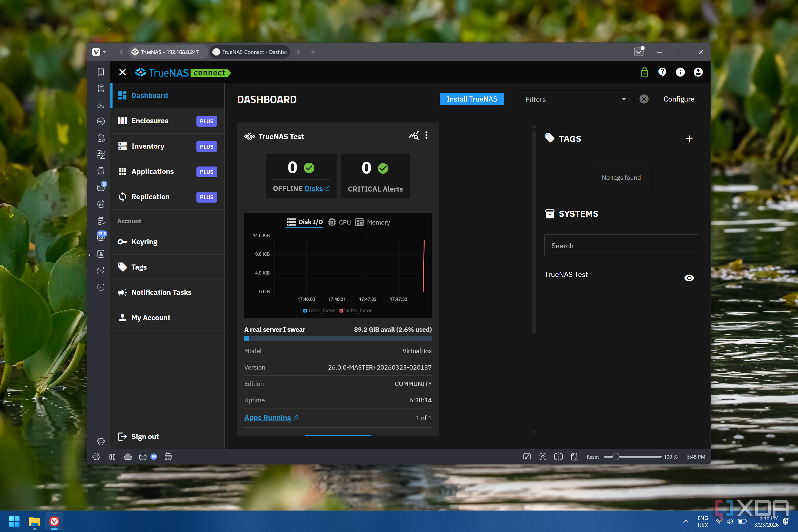Open Keyring in the sidebar
This screenshot has width=798, height=532.
coord(167,241)
